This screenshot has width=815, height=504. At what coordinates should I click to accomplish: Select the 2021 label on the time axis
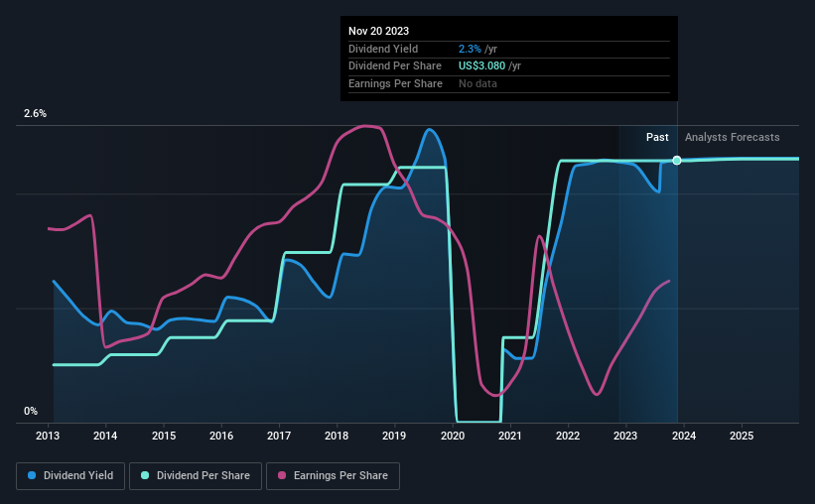[x=510, y=436]
